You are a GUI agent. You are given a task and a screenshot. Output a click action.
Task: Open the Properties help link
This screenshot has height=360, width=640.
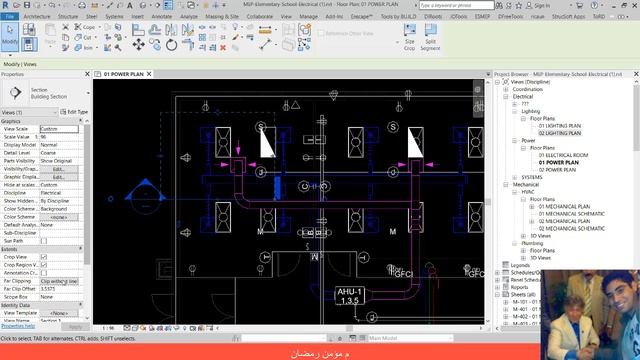coord(18,326)
